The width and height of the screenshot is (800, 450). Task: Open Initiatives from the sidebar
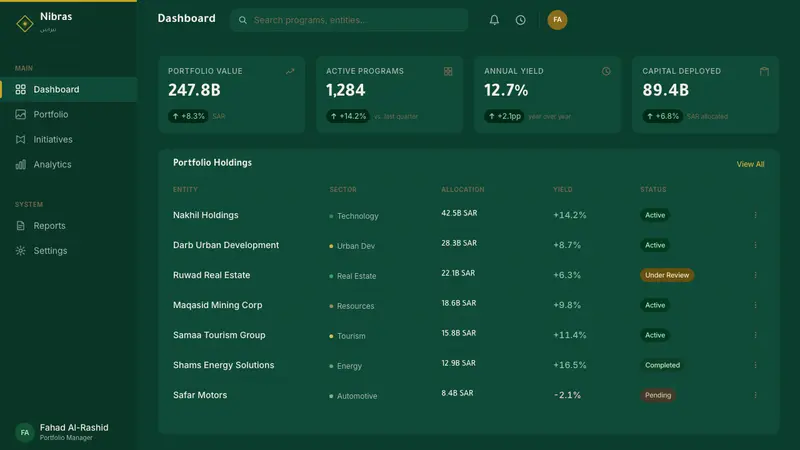tap(68, 139)
